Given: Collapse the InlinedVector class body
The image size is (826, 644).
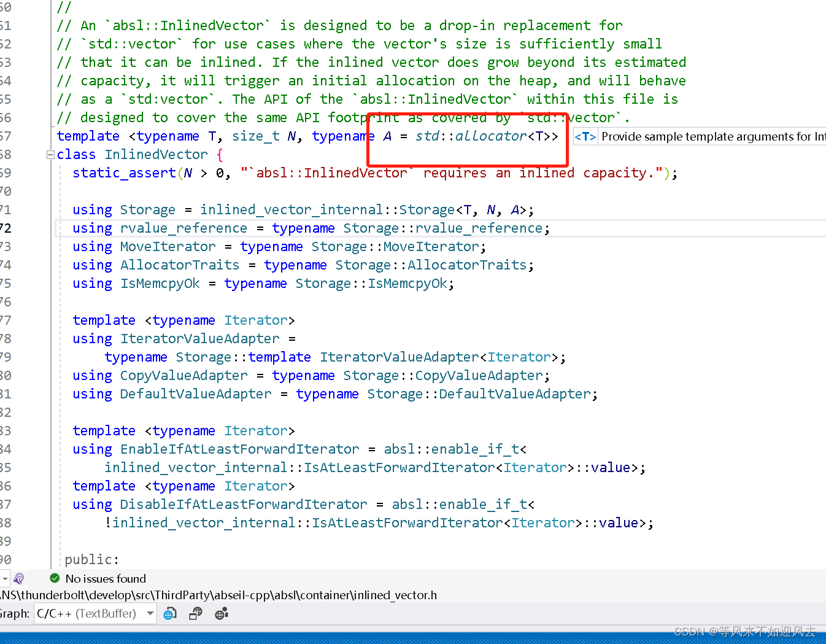Looking at the screenshot, I should point(50,155).
